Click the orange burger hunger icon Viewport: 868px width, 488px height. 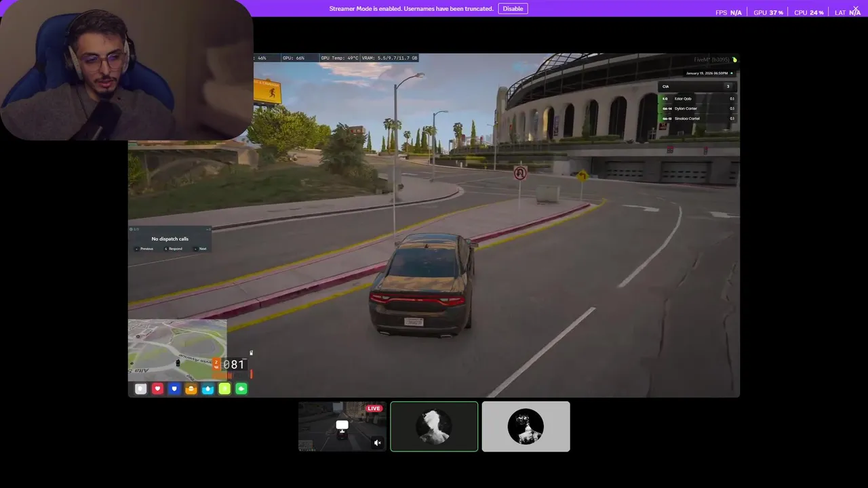coord(191,388)
